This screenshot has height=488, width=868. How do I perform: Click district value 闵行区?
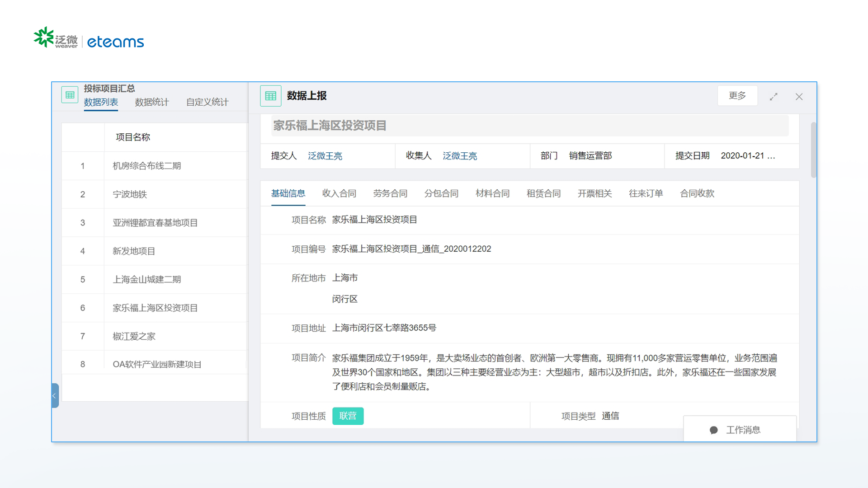pyautogui.click(x=345, y=299)
